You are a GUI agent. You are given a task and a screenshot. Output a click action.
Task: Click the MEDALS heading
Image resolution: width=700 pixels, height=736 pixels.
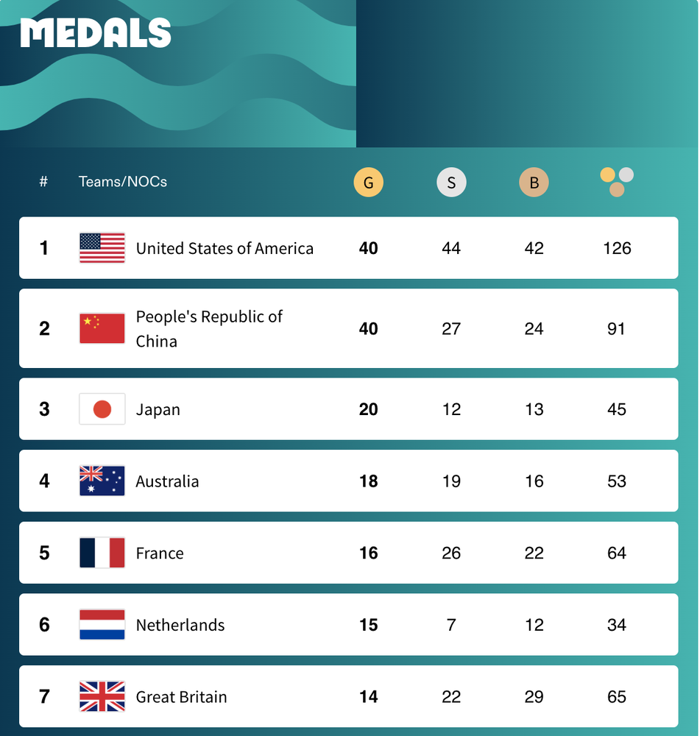click(x=96, y=33)
